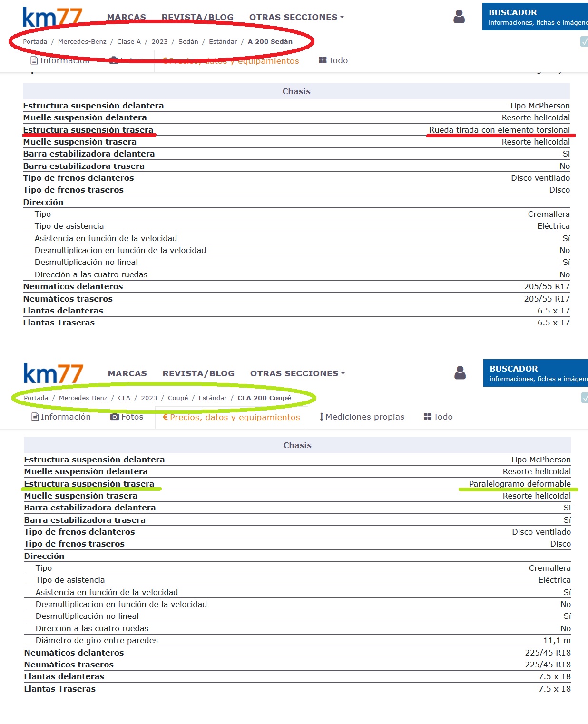Image resolution: width=588 pixels, height=724 pixels.
Task: Click '205/55 R17' in the Neumáticos delanteros row
Action: (x=547, y=286)
